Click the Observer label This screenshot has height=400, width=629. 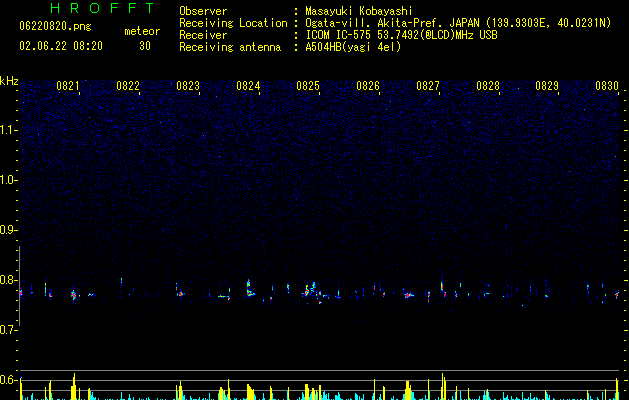coord(203,11)
